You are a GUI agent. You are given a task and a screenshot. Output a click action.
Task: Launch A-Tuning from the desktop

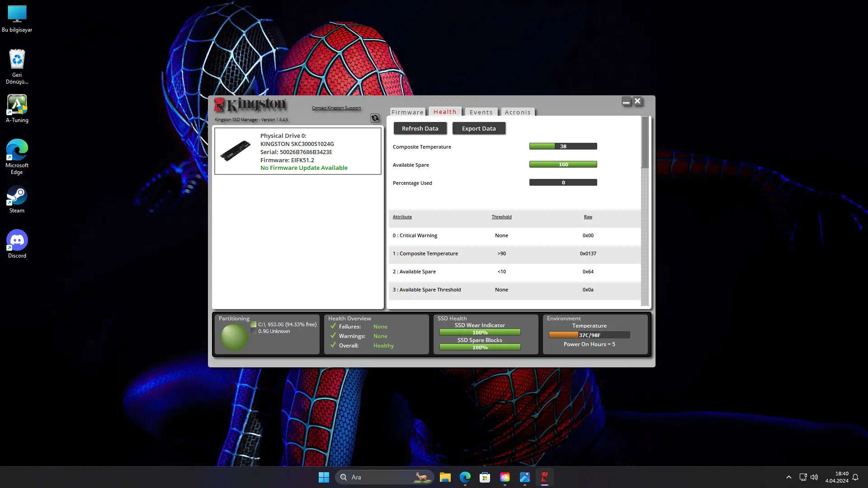[x=17, y=108]
